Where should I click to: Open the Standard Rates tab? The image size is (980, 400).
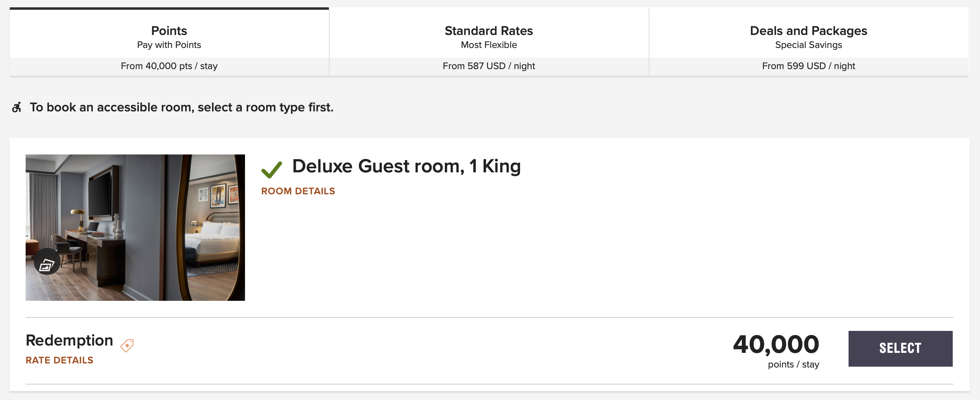coord(489,41)
